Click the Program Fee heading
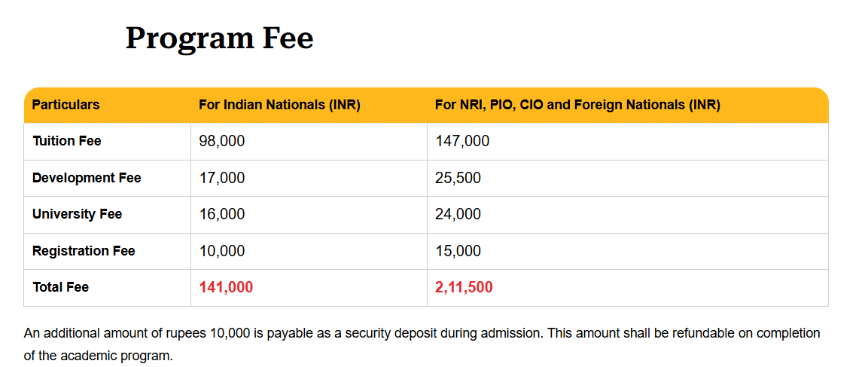Viewport: 868px width, 367px height. point(219,38)
